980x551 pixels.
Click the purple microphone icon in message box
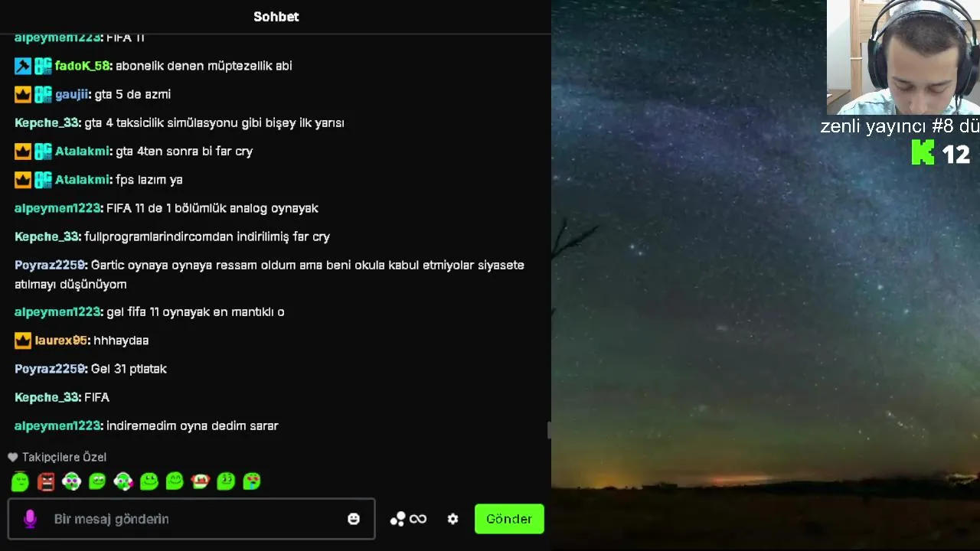(x=30, y=519)
